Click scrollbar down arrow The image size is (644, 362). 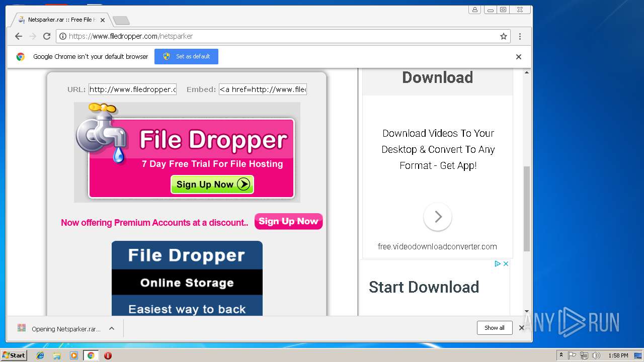[x=527, y=311]
